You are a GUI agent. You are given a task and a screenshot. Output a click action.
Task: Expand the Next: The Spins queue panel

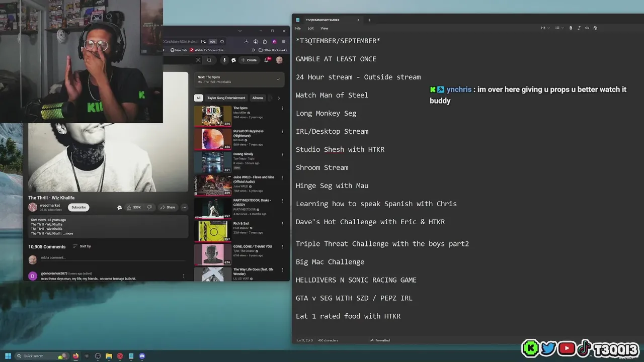pos(278,79)
